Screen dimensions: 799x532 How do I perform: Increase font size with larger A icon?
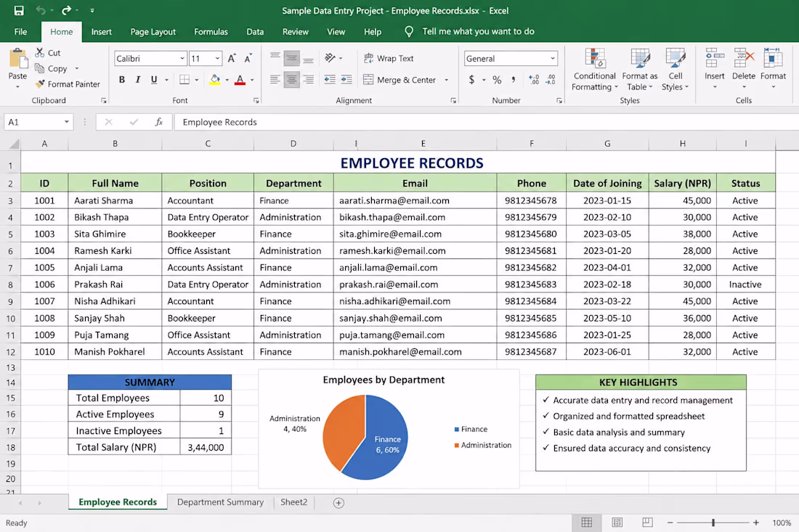tap(231, 59)
